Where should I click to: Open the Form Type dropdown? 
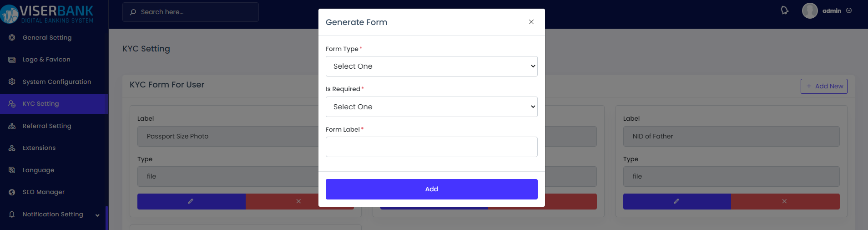(431, 66)
